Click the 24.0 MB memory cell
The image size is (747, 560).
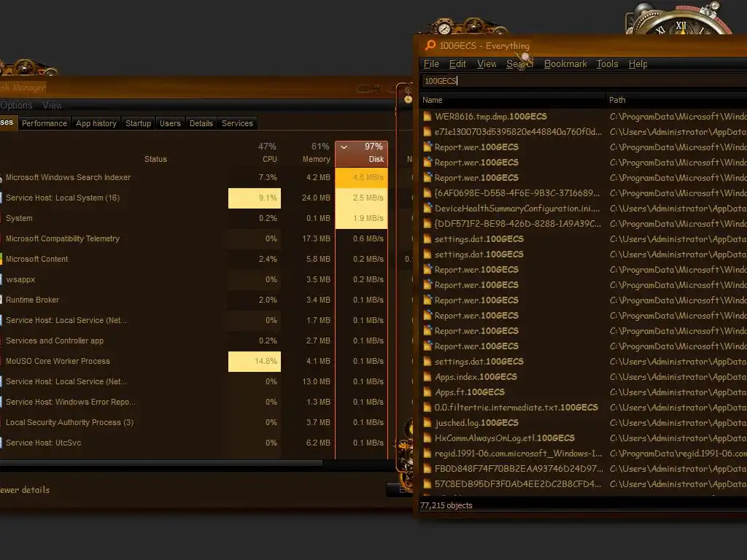[x=316, y=198]
